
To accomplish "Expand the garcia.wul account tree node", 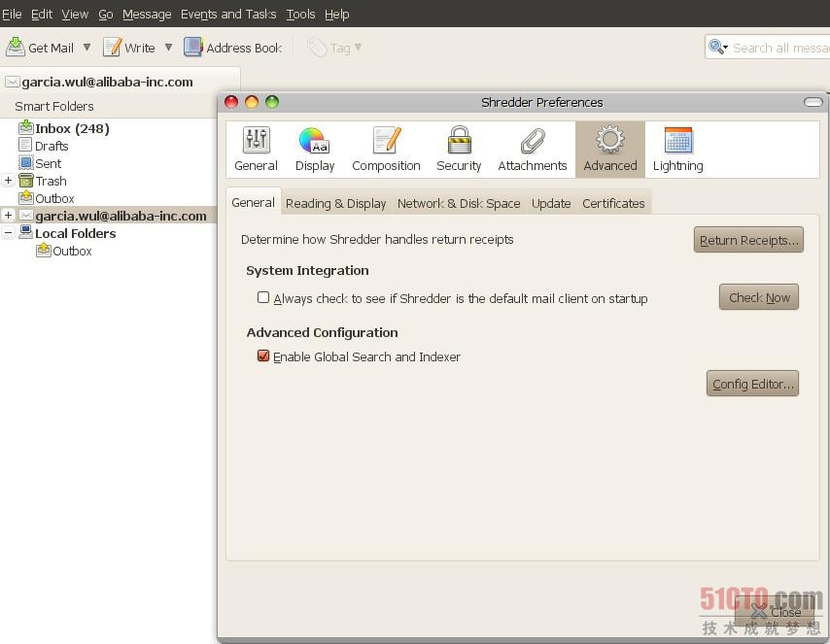I will (8, 216).
